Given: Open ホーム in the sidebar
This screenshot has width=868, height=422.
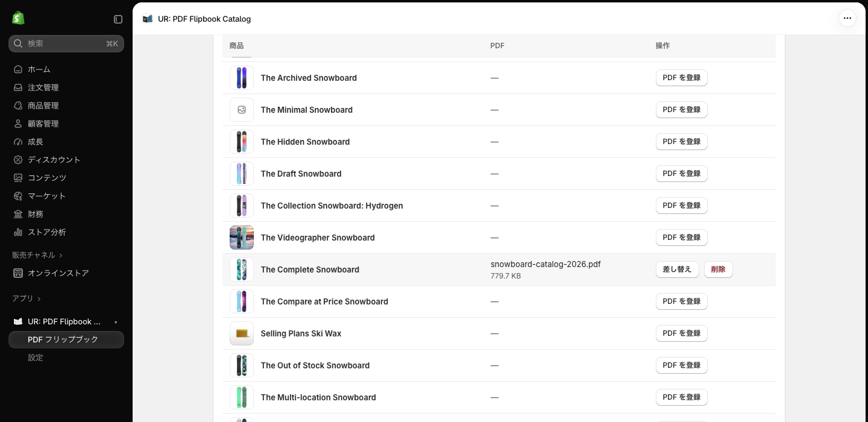Looking at the screenshot, I should (66, 69).
